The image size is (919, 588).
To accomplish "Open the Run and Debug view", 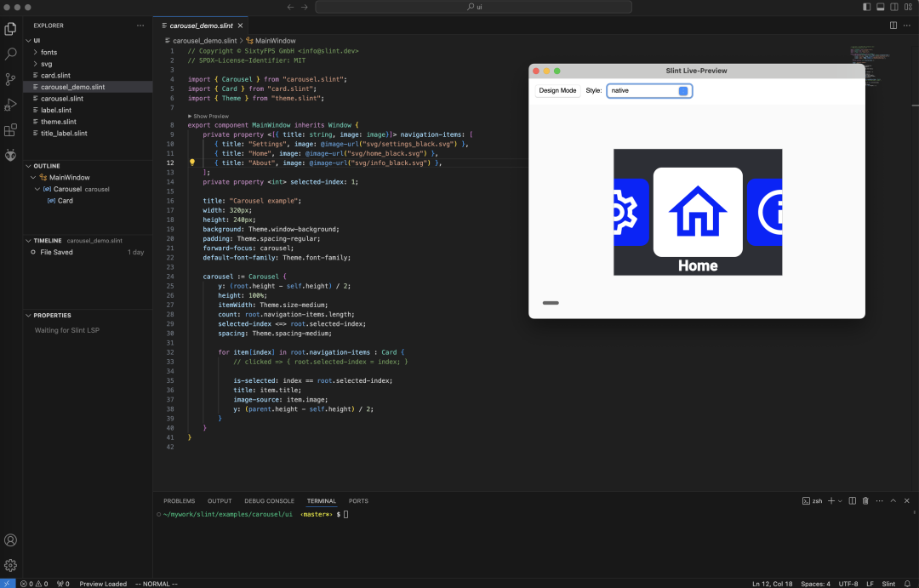I will point(10,105).
